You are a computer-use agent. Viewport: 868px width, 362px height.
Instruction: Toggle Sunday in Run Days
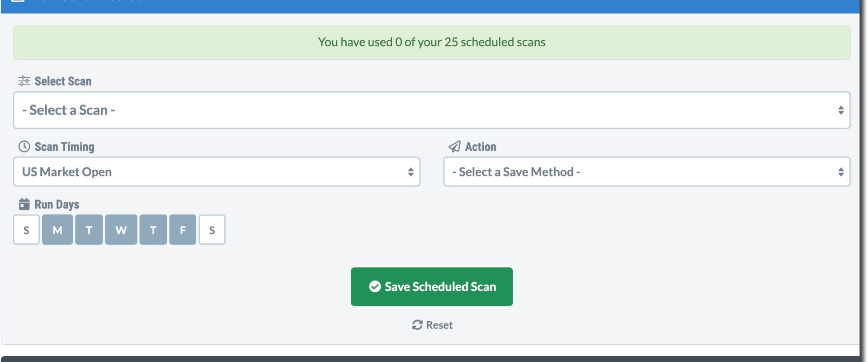coord(26,230)
